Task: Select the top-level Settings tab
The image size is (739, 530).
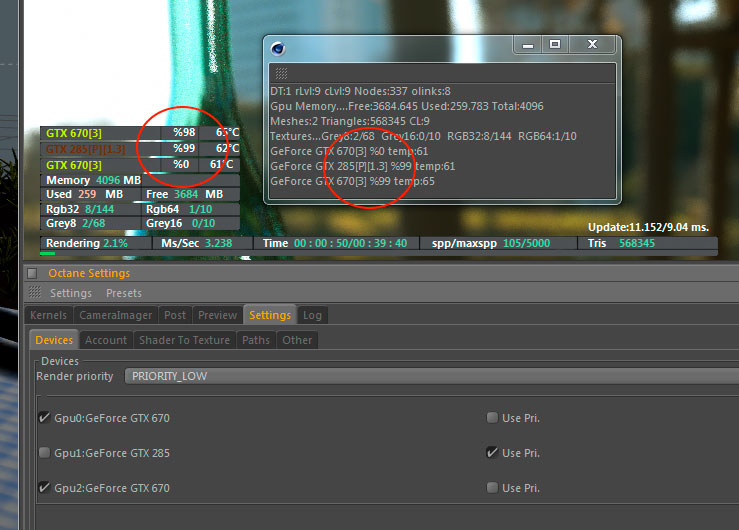Action: 270,315
